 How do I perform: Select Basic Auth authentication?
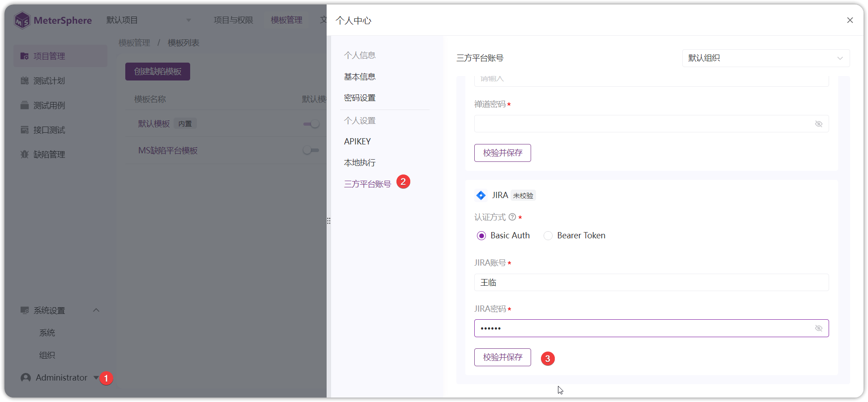pos(503,236)
